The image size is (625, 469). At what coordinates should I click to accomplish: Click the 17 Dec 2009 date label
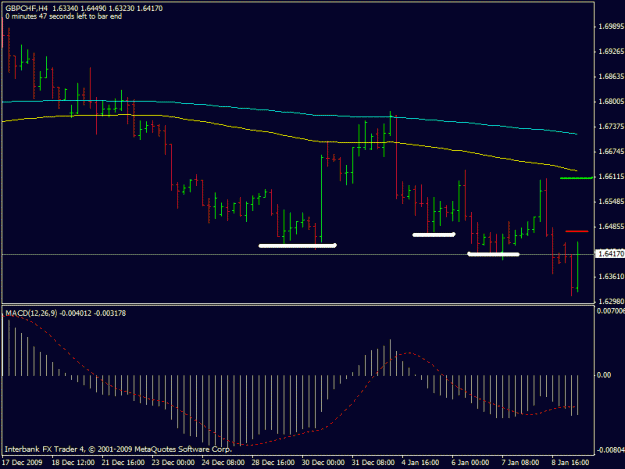[x=22, y=463]
